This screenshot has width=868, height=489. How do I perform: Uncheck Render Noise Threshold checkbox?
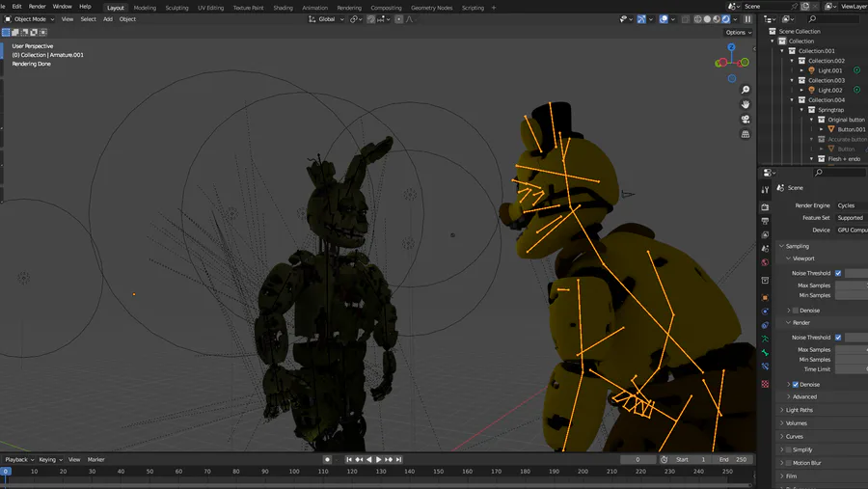click(838, 338)
